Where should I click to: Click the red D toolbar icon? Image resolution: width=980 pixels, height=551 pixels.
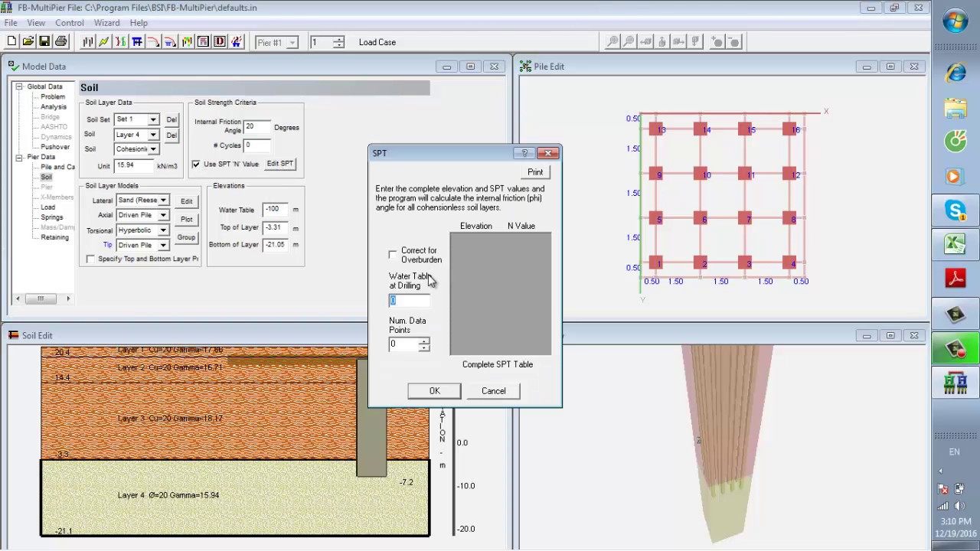(220, 41)
